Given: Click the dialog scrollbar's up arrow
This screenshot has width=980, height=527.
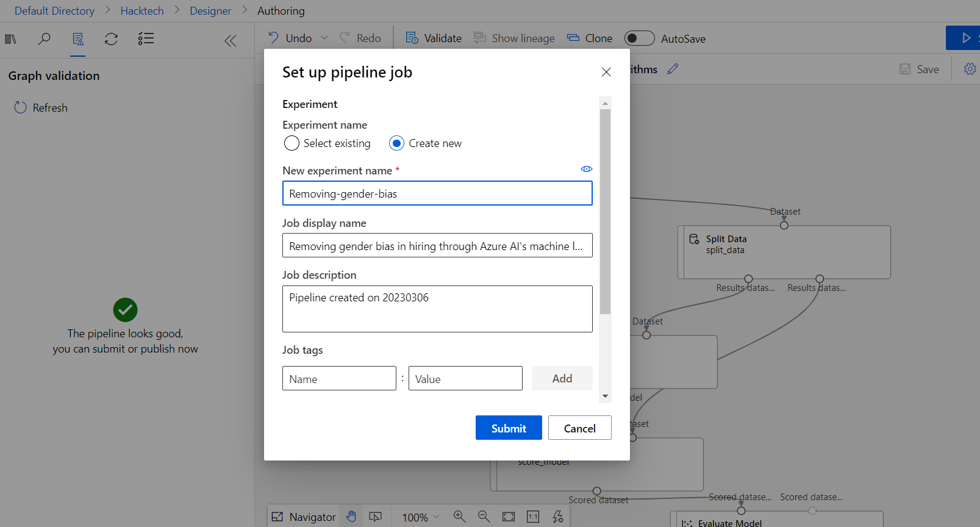Looking at the screenshot, I should (x=605, y=103).
